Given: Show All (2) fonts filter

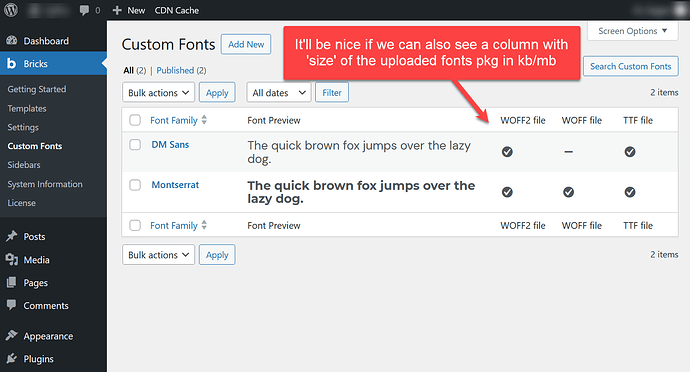Looking at the screenshot, I should click(135, 70).
